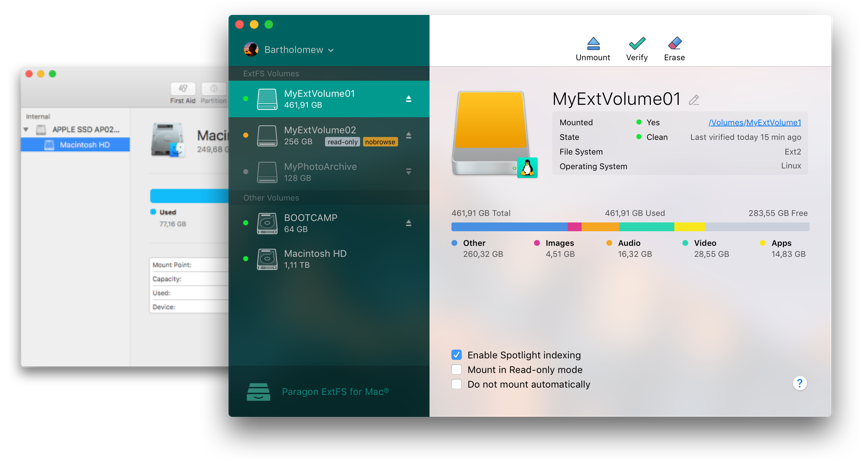Click the pencil icon to rename MyExtVolume01
The width and height of the screenshot is (861, 461).
click(x=694, y=100)
